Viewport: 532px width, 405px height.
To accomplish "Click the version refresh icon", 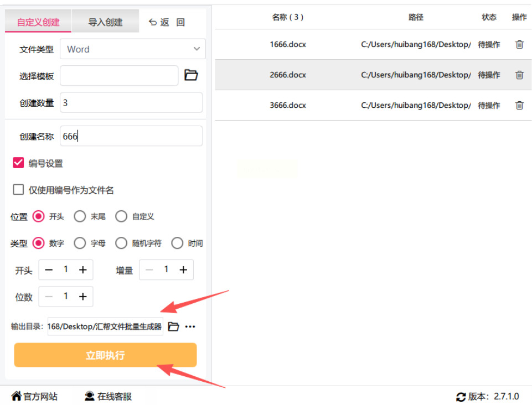I will tap(461, 397).
